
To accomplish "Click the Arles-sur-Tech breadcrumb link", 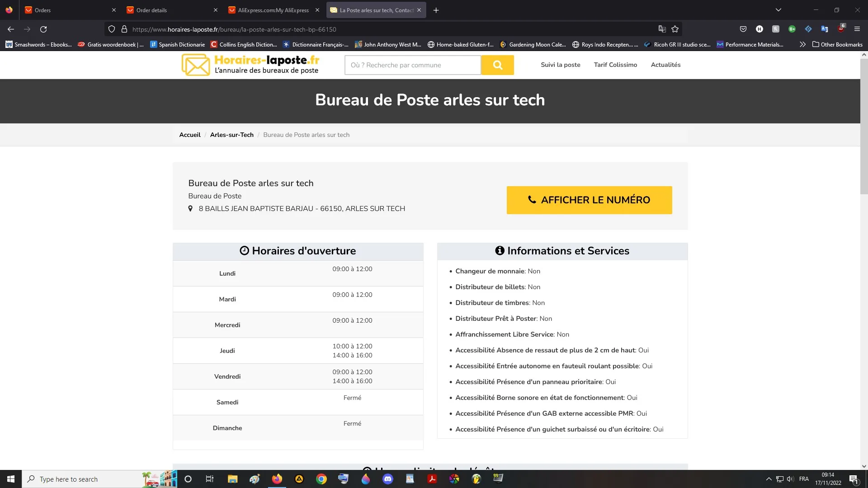I will [231, 135].
